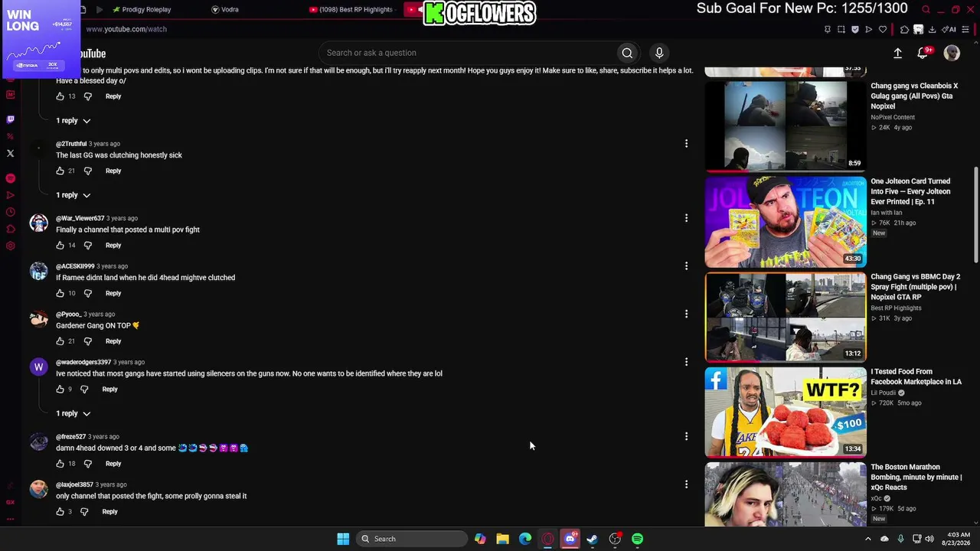Dislike the @War_Viewer637 comment

(87, 246)
